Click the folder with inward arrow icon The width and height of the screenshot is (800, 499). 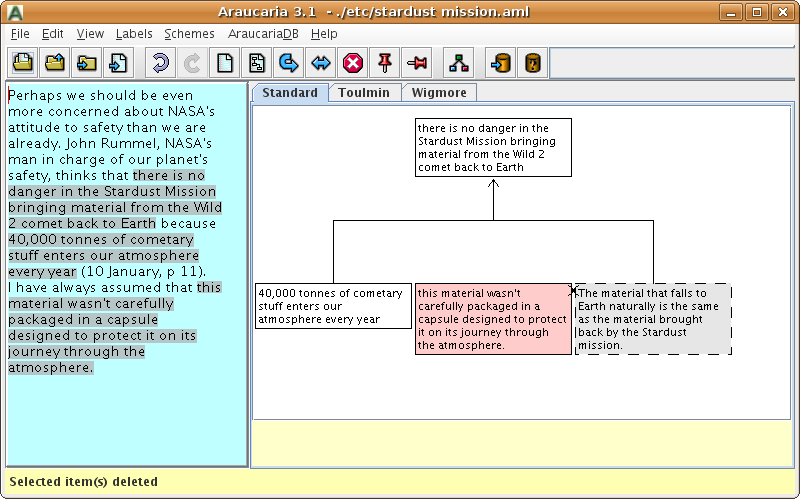tap(87, 63)
